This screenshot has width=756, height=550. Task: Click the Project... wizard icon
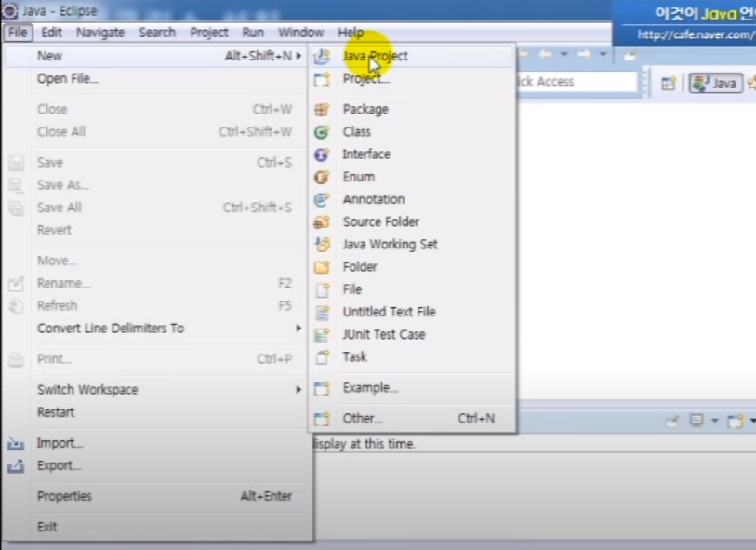point(322,79)
